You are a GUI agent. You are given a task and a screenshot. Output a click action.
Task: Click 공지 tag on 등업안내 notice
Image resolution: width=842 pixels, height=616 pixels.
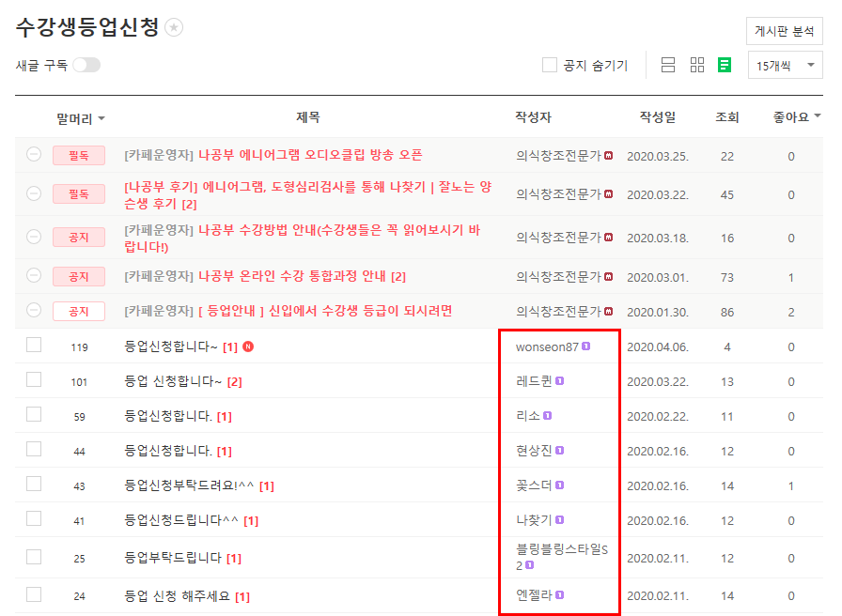[x=79, y=311]
